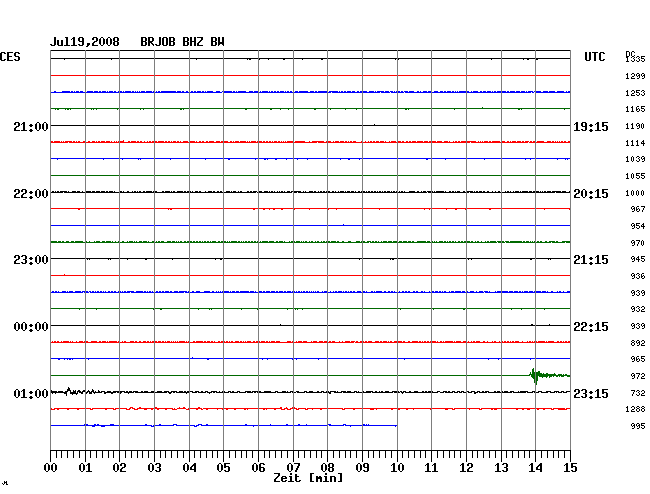Click the DC offset value 972

pos(638,376)
